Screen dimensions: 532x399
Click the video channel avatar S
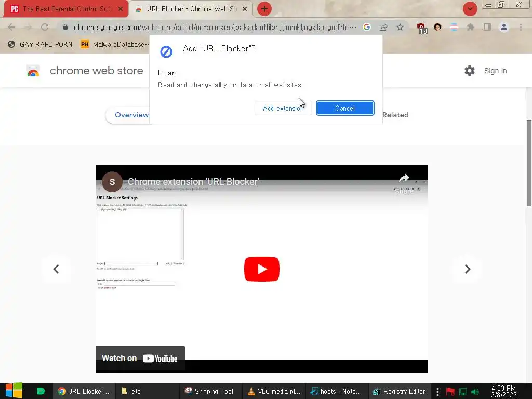(x=112, y=182)
